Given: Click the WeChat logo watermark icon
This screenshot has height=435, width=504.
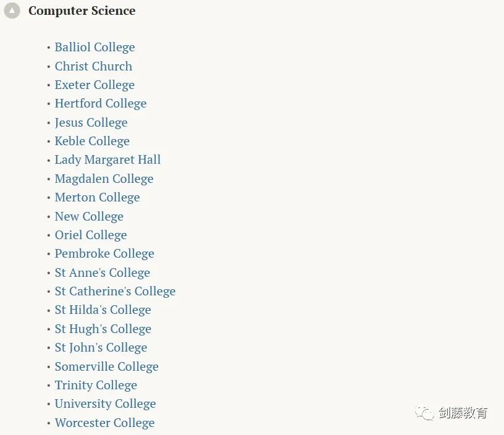Looking at the screenshot, I should (424, 413).
